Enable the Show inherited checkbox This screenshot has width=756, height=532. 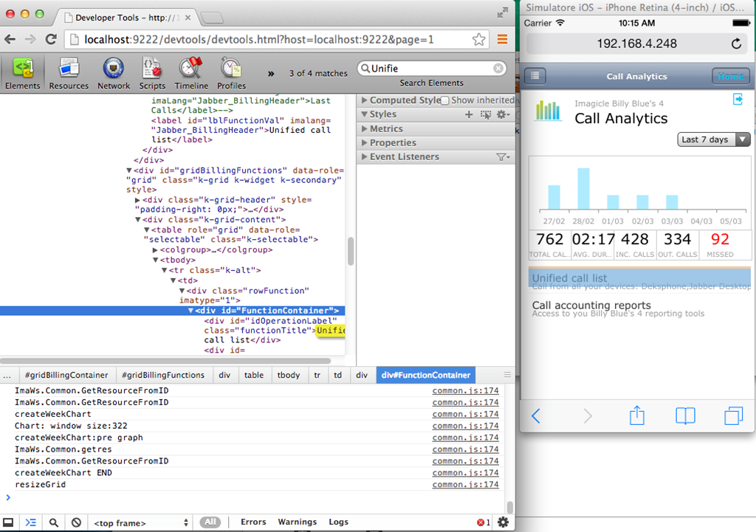(x=445, y=100)
